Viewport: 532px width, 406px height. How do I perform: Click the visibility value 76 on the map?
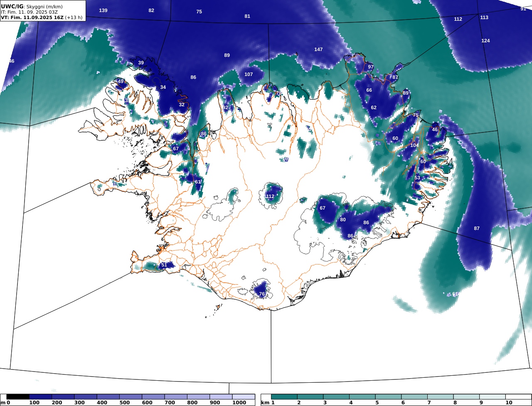(262, 294)
